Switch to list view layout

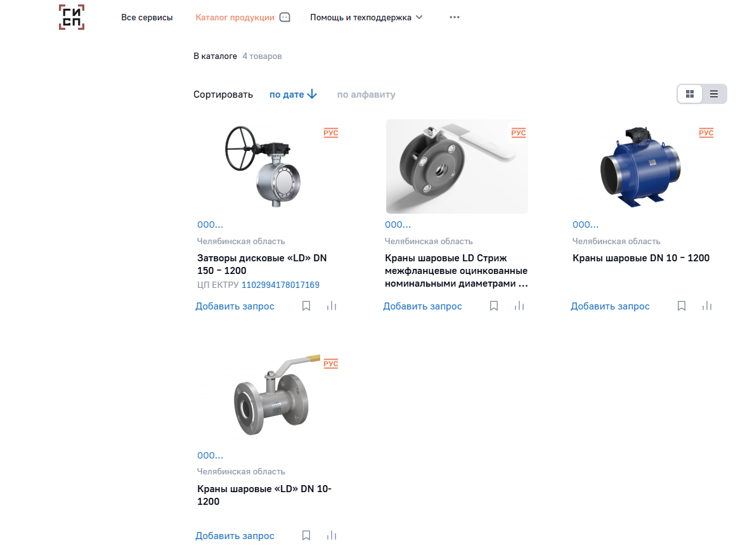coord(713,94)
